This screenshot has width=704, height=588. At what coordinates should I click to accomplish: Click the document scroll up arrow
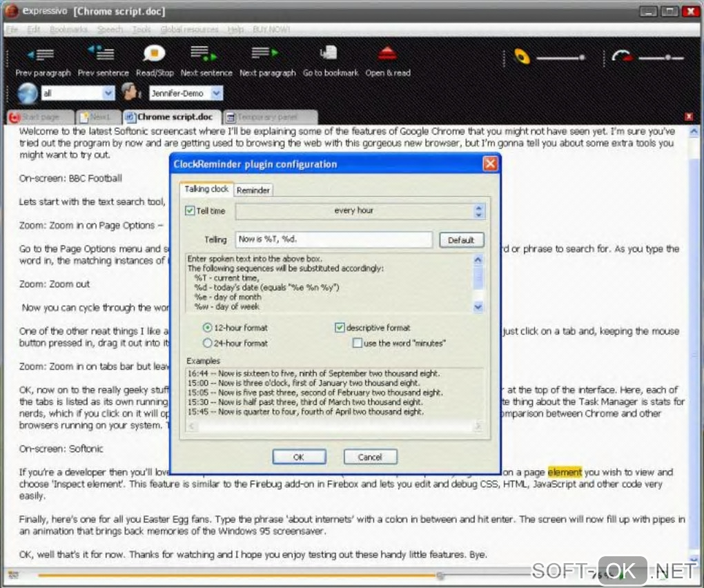click(x=694, y=132)
